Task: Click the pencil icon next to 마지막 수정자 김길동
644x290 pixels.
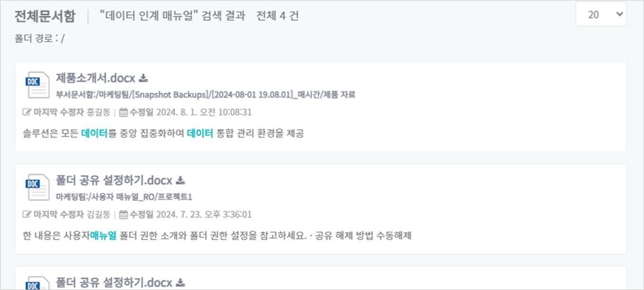Action: 27,215
